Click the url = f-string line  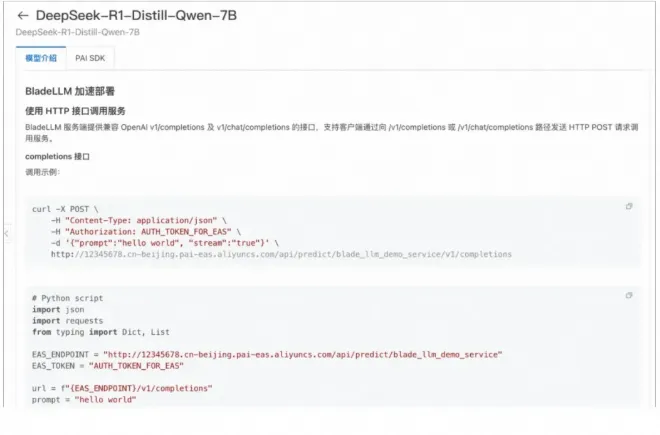pos(122,388)
